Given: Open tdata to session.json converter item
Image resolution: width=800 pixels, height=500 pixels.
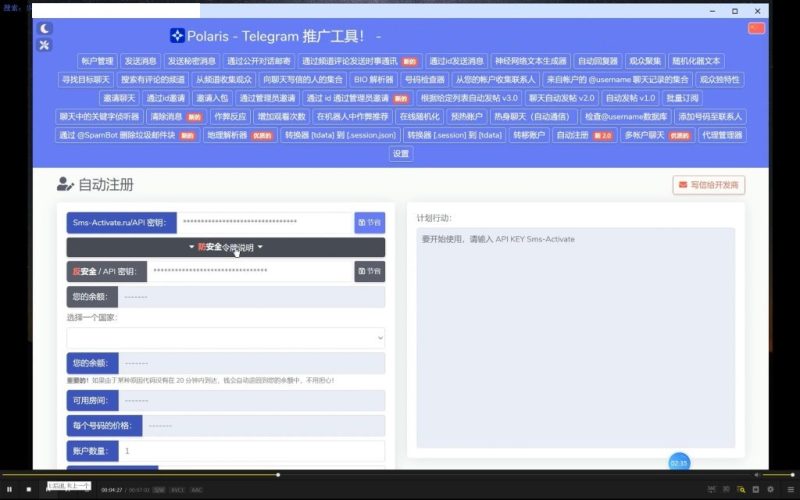Looking at the screenshot, I should click(x=340, y=135).
